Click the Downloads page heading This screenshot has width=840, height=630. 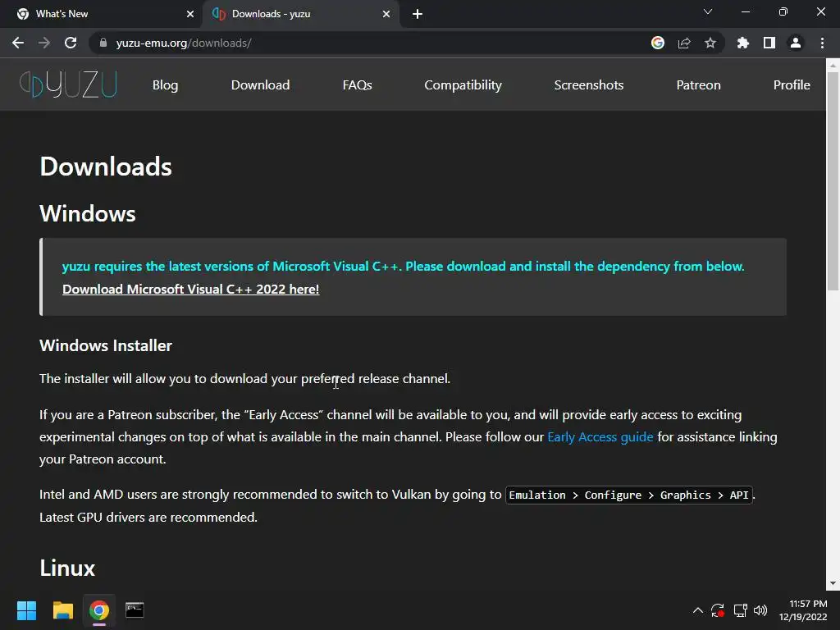[106, 167]
